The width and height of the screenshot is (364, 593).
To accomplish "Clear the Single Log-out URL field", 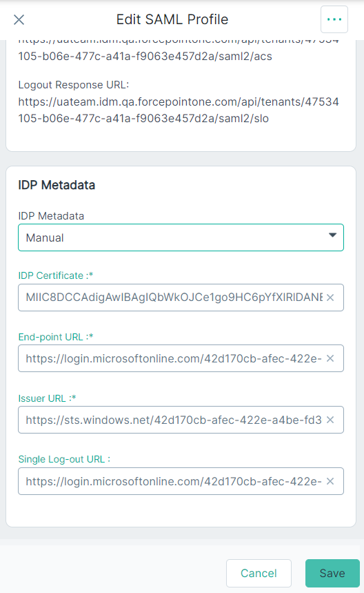I will tap(330, 481).
